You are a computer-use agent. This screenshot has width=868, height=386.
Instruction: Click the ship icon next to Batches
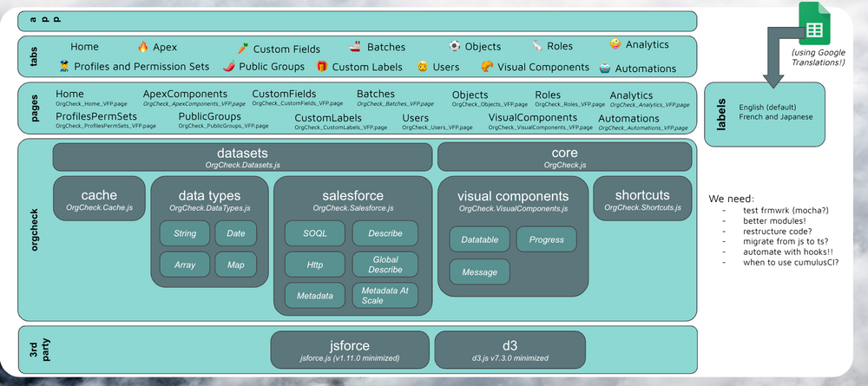point(355,47)
